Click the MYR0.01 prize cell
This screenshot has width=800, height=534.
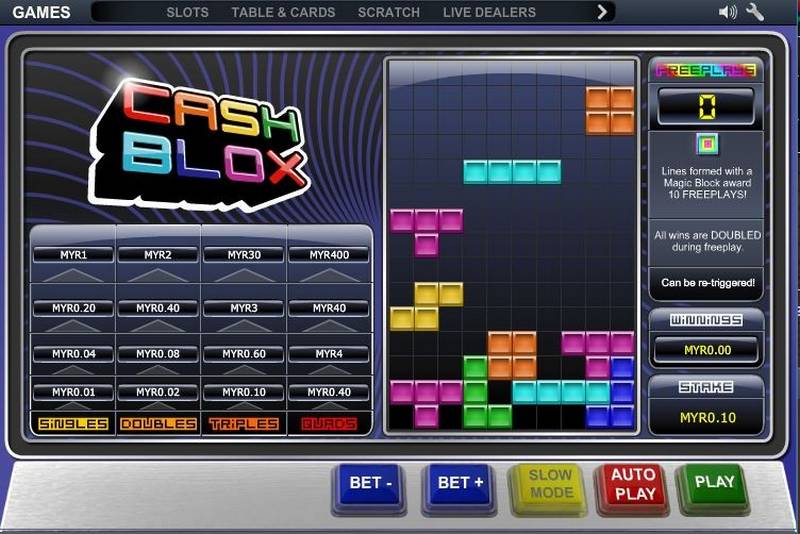tap(73, 392)
